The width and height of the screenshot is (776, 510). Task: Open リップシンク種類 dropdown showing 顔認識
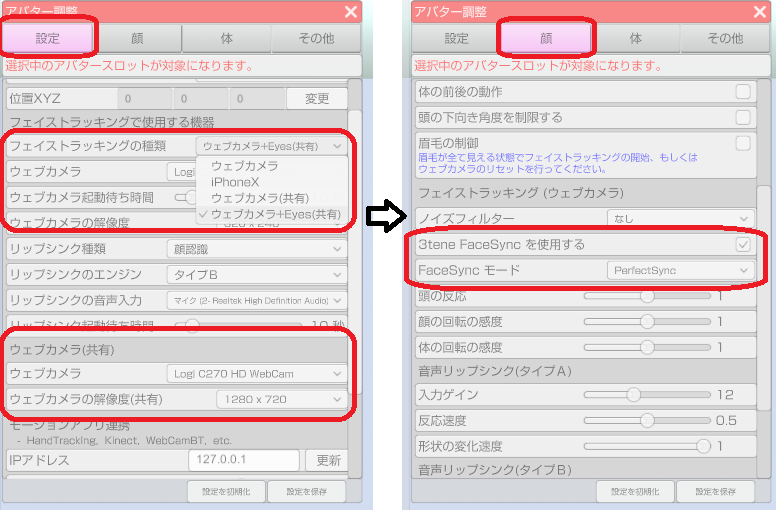click(x=257, y=249)
